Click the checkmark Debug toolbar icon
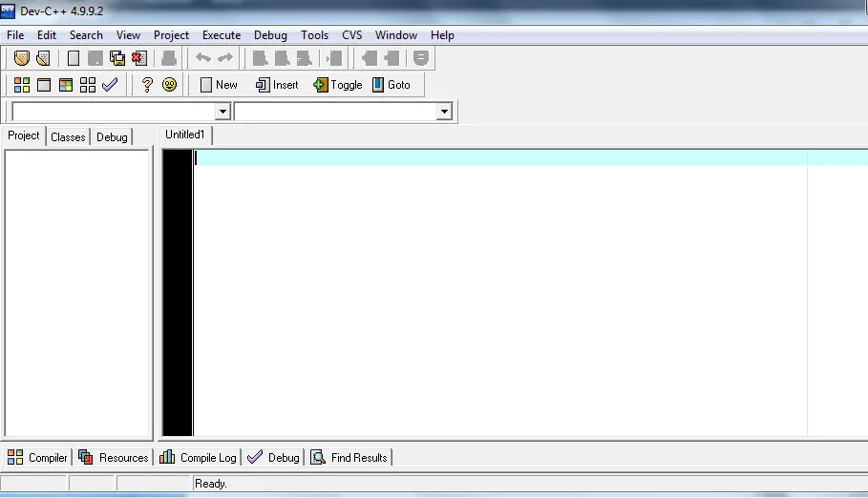Image resolution: width=868 pixels, height=498 pixels. [110, 85]
